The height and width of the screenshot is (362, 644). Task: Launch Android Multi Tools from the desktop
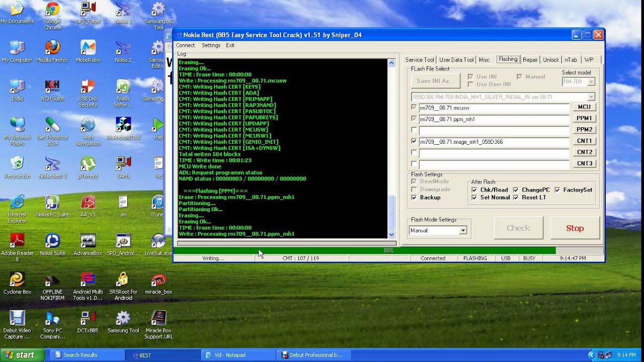[88, 287]
